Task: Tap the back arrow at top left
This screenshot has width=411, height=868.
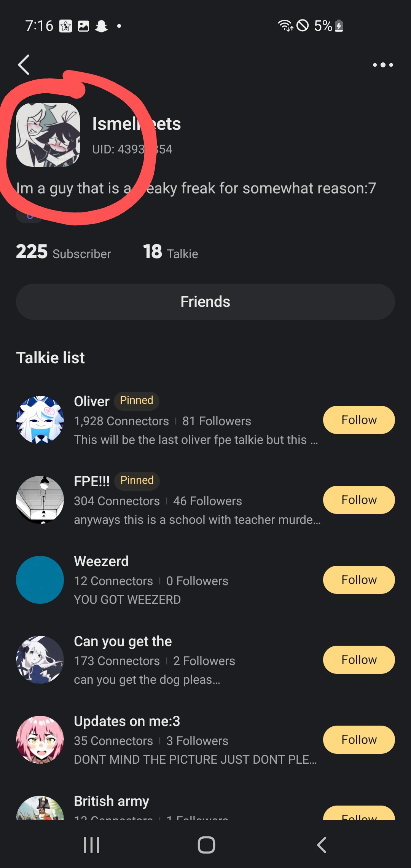Action: tap(24, 65)
